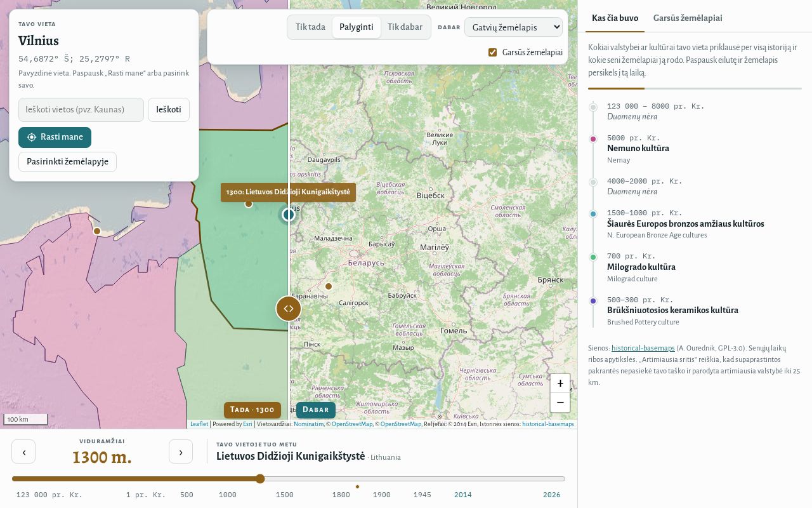This screenshot has width=812, height=508.
Task: Open the Nominatim attribution link
Action: tap(308, 424)
